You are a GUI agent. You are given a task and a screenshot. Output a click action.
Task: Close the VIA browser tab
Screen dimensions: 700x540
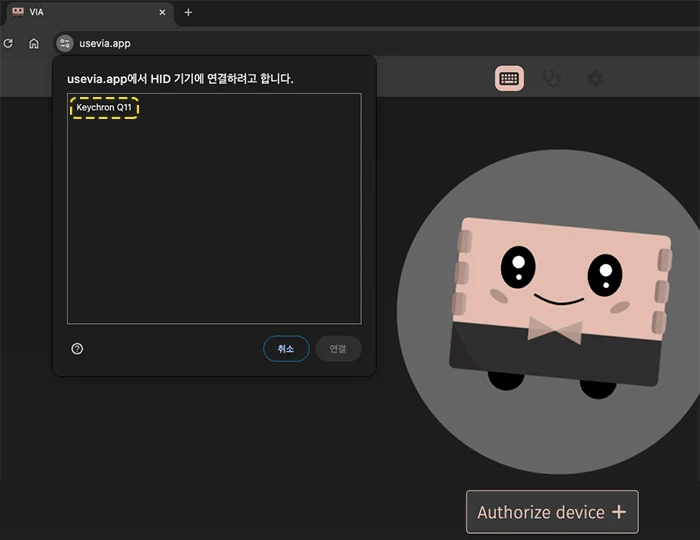click(162, 12)
